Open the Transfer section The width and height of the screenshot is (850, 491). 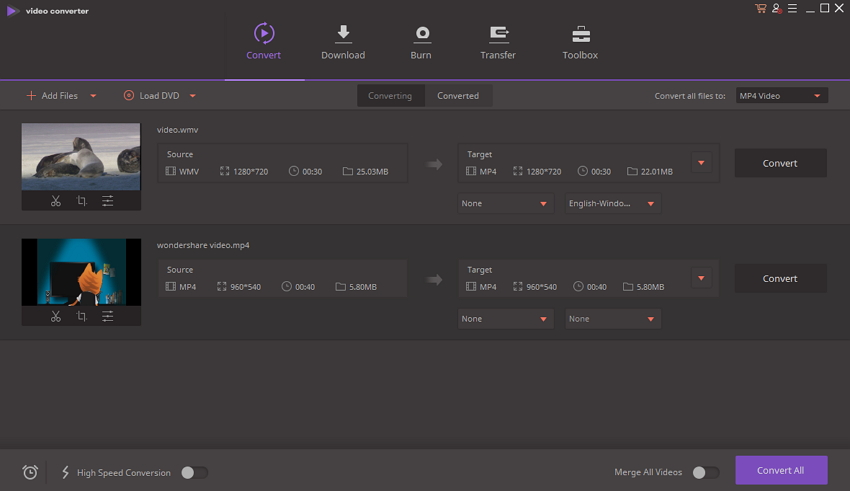(498, 43)
